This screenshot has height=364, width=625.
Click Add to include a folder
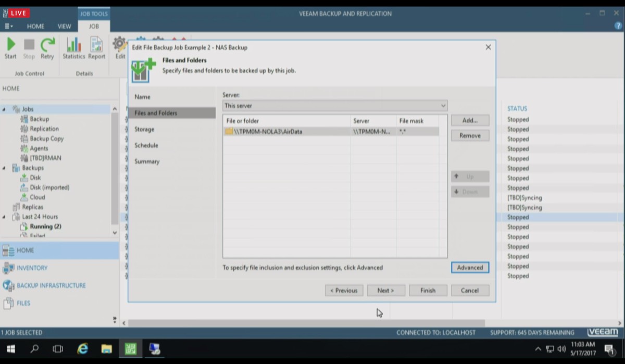470,120
